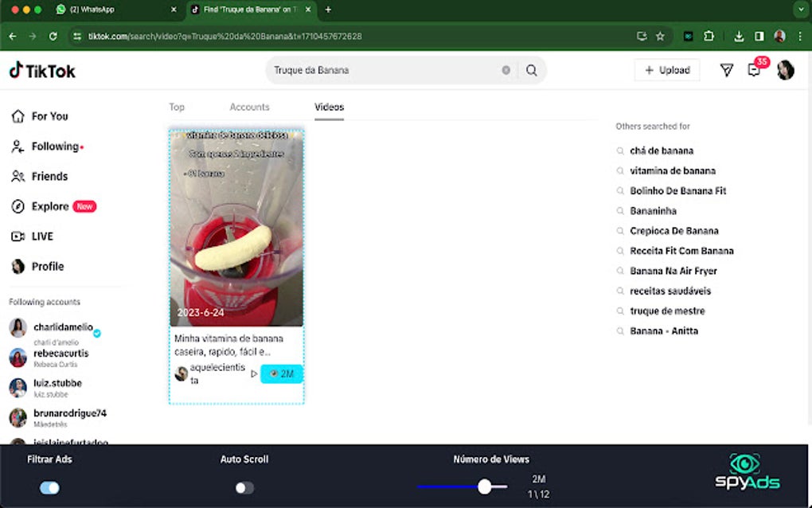Reload the page
Image resolution: width=812 pixels, height=508 pixels.
coord(53,37)
